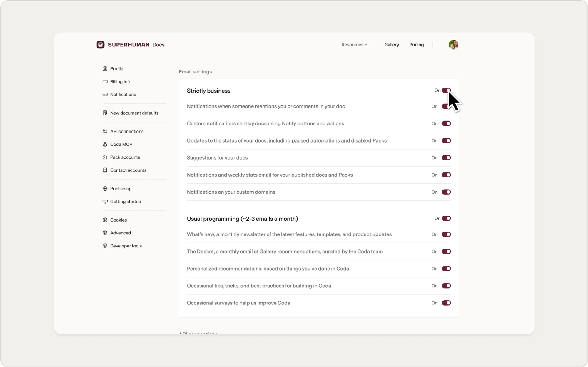The width and height of the screenshot is (588, 367).
Task: Toggle Notifications on your custom domains
Action: [446, 192]
